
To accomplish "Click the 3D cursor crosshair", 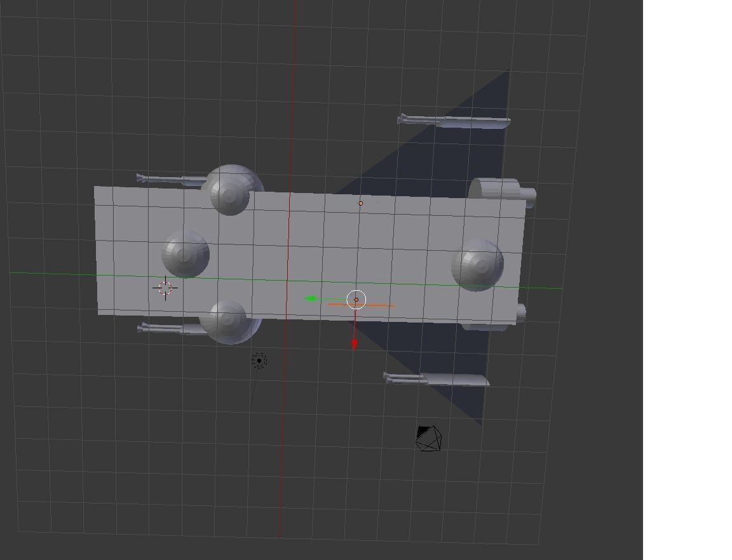I will click(165, 288).
